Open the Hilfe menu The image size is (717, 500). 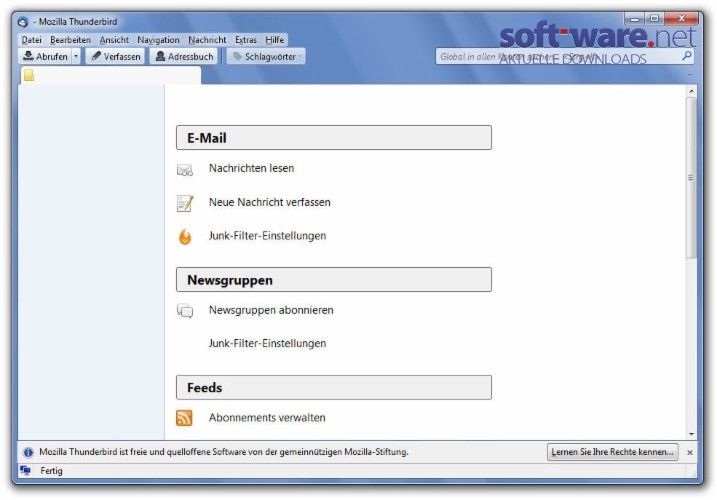tap(275, 40)
